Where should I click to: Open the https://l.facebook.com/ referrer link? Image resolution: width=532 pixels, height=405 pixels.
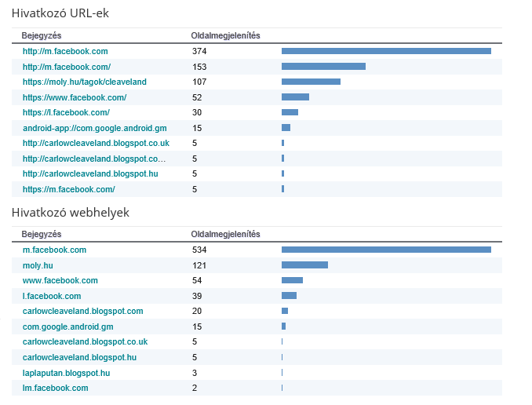tap(66, 112)
